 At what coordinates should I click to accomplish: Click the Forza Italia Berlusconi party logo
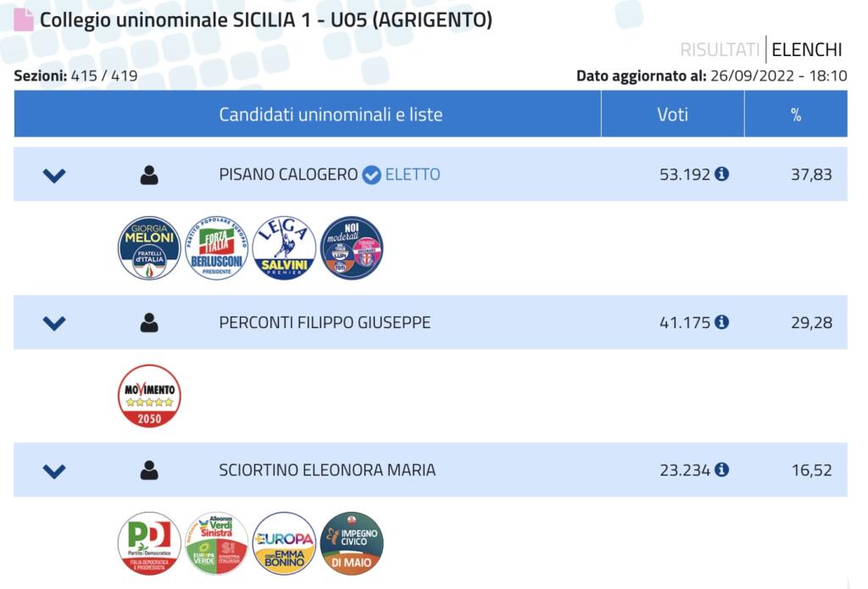pyautogui.click(x=216, y=248)
